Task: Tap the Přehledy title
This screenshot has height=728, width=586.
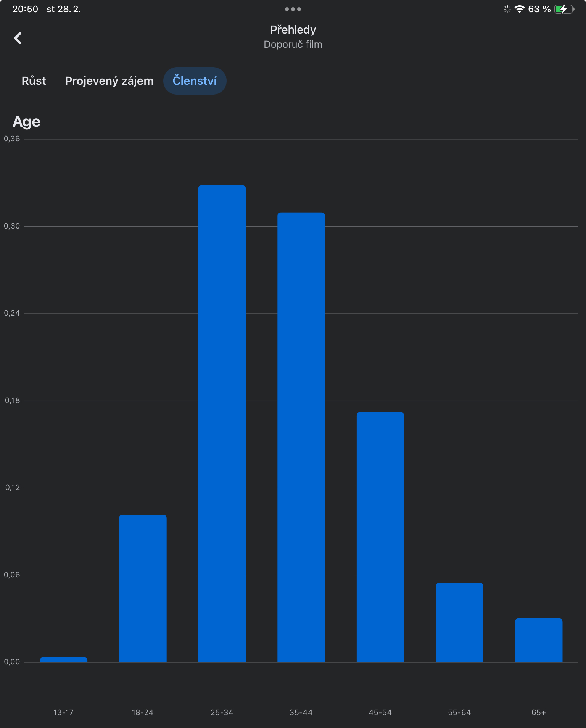Action: [x=293, y=30]
